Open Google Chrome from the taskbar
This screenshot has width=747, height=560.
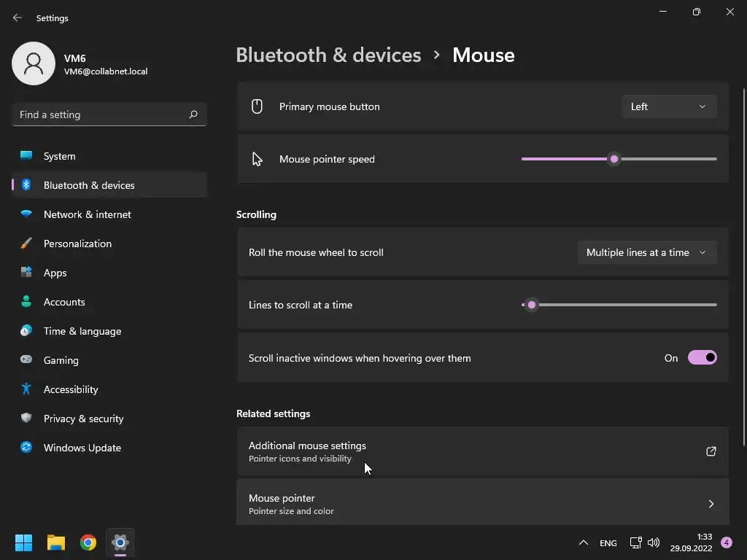(x=88, y=542)
